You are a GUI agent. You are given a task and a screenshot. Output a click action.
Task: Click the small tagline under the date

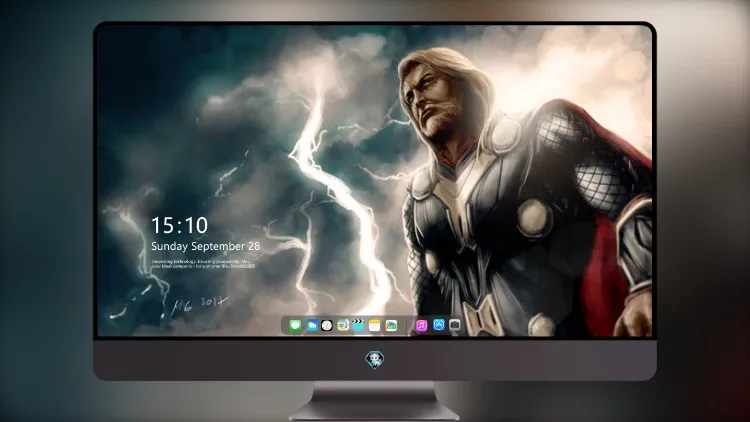(x=203, y=264)
